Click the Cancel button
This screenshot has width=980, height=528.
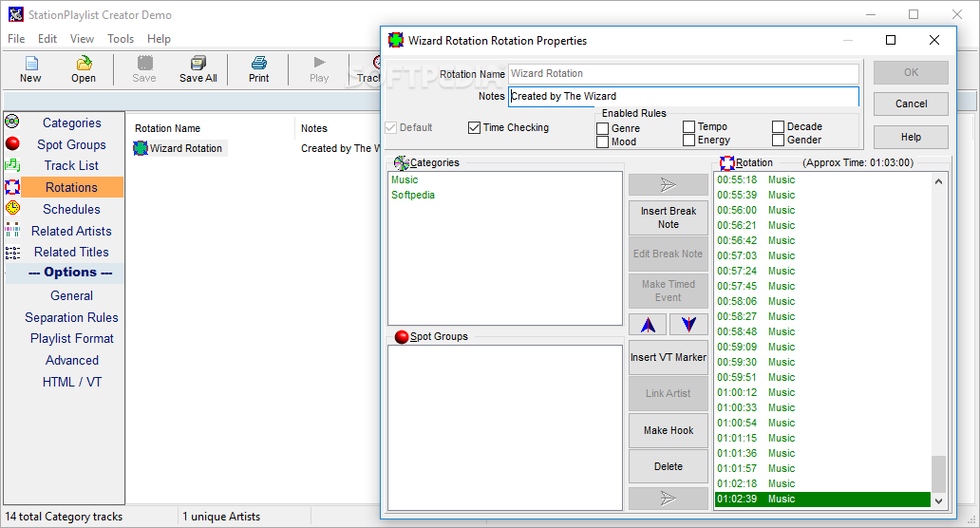coord(911,104)
